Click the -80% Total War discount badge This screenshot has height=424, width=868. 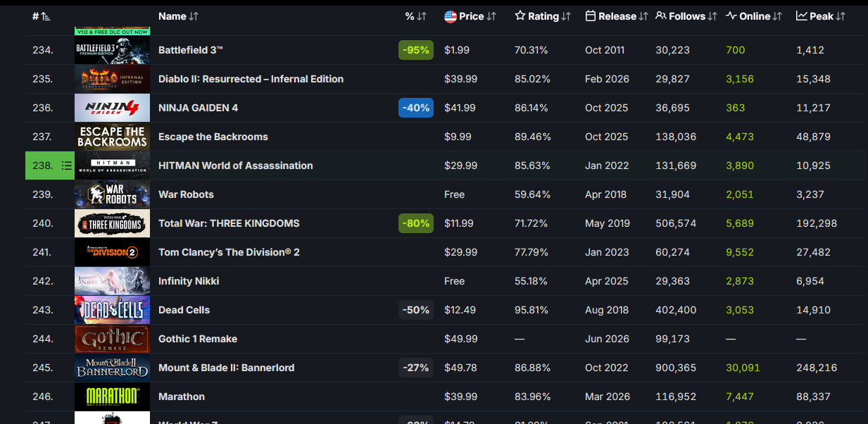click(x=416, y=223)
